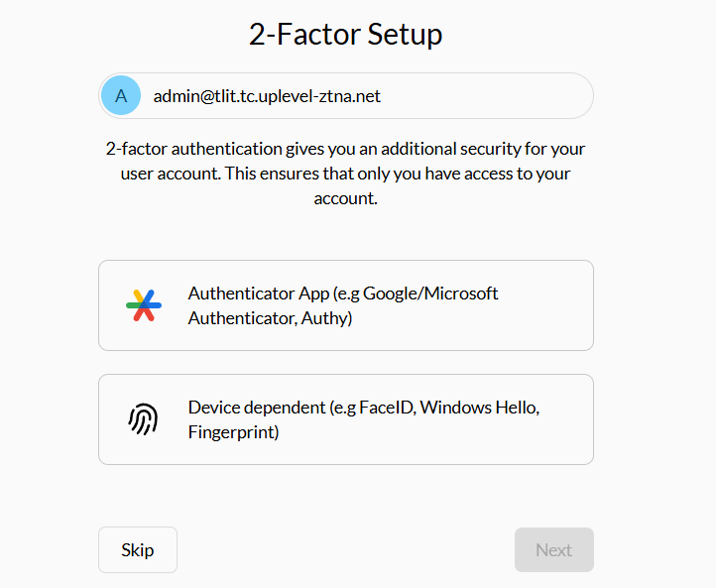
Task: Click the blue "A" avatar circle
Action: tap(121, 96)
